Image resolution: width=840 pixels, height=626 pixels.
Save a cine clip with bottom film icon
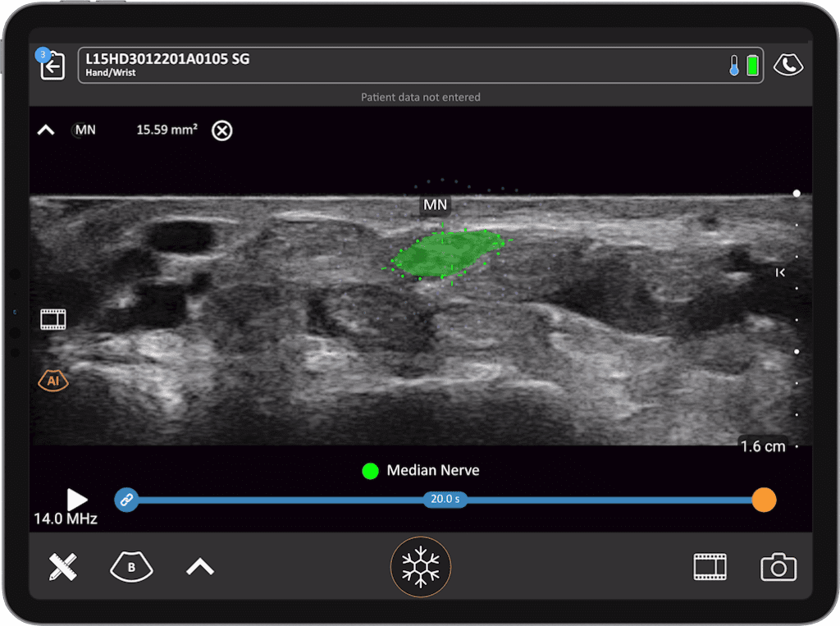(x=710, y=567)
